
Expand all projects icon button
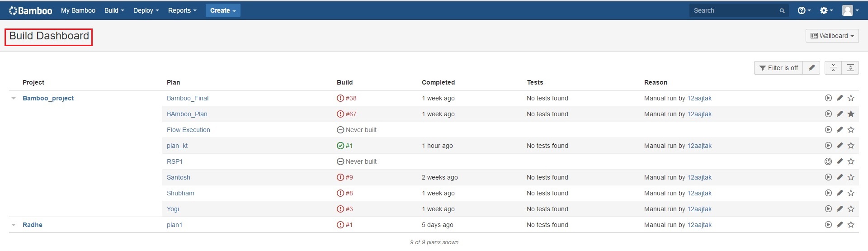[850, 68]
